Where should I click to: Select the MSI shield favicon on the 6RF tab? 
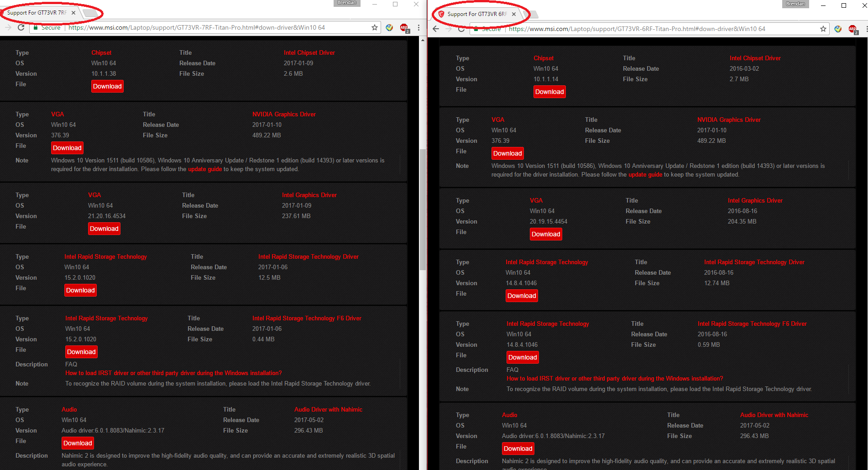tap(441, 14)
